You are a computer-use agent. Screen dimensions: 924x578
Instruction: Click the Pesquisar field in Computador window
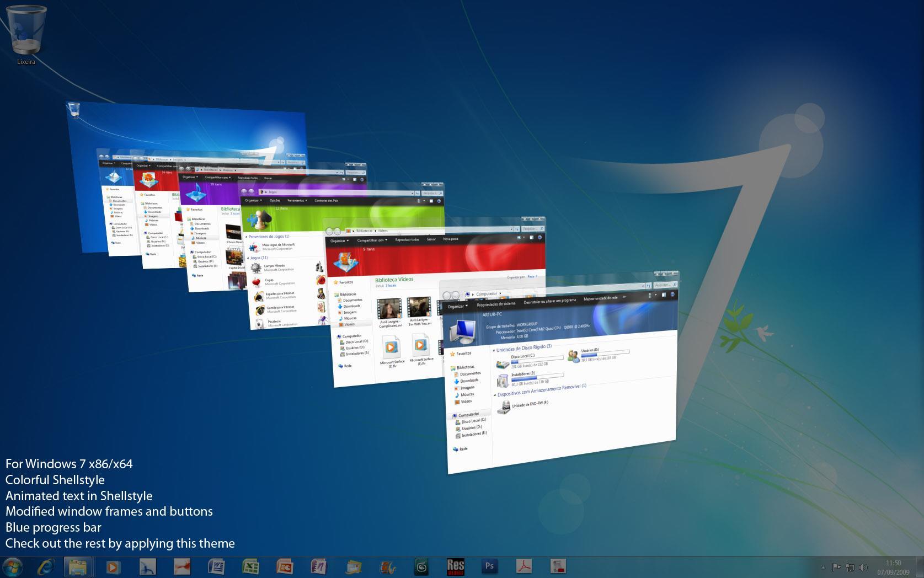[665, 285]
